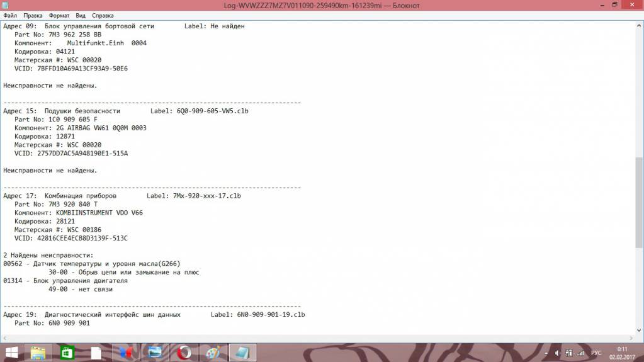This screenshot has width=644, height=362.
Task: Switch keyboard language via РУС indicator
Action: [x=596, y=353]
